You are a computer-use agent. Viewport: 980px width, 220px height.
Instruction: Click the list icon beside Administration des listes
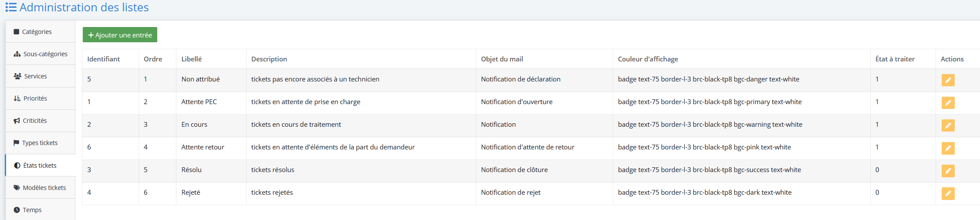point(11,7)
